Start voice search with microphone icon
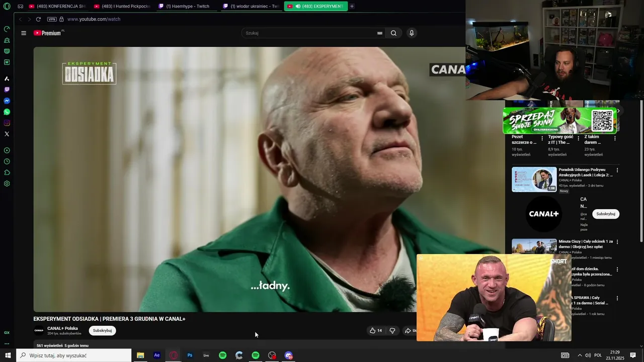 (412, 33)
